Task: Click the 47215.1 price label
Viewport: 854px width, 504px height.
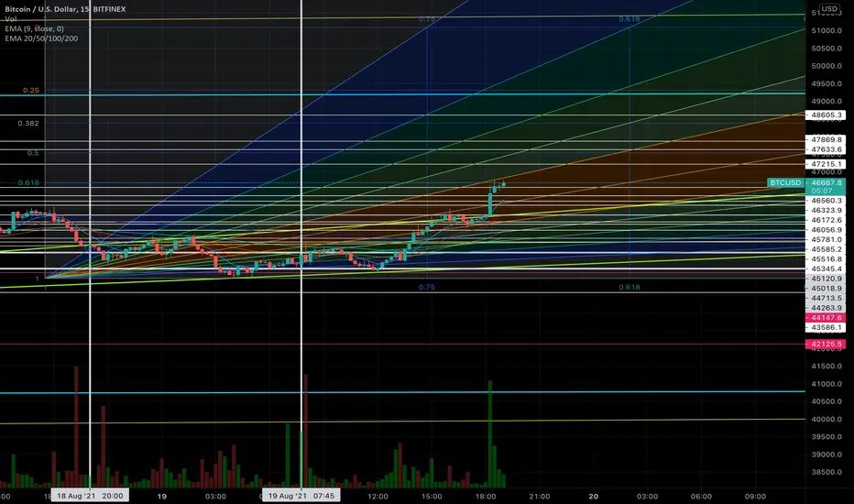Action: click(x=826, y=164)
